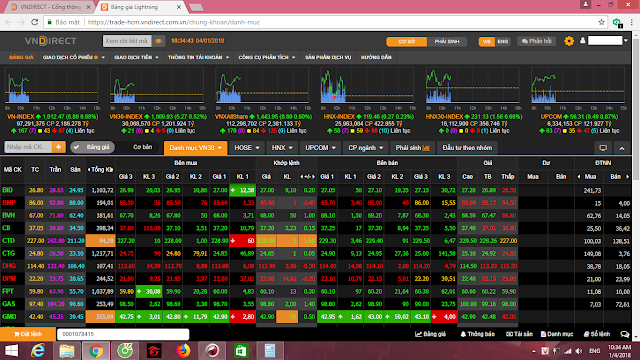Screen dimensions: 640x360
Task: Open Danh mục in the bottom bar
Action: pos(557,334)
